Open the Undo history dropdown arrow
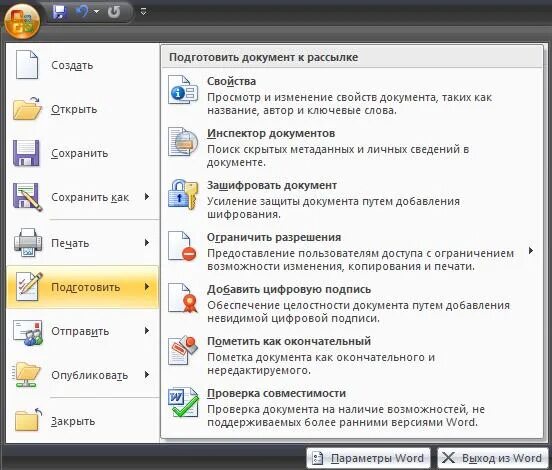This screenshot has height=470, width=552. click(x=96, y=12)
